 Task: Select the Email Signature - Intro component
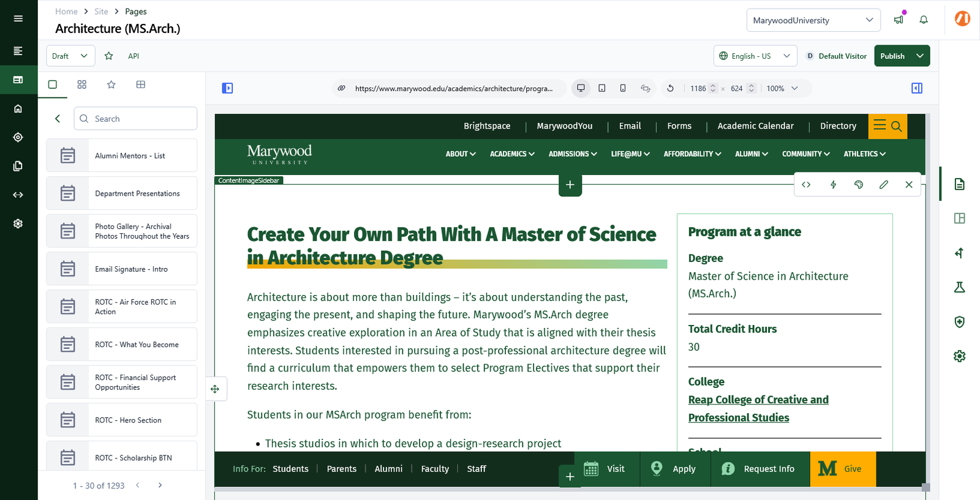coord(122,269)
